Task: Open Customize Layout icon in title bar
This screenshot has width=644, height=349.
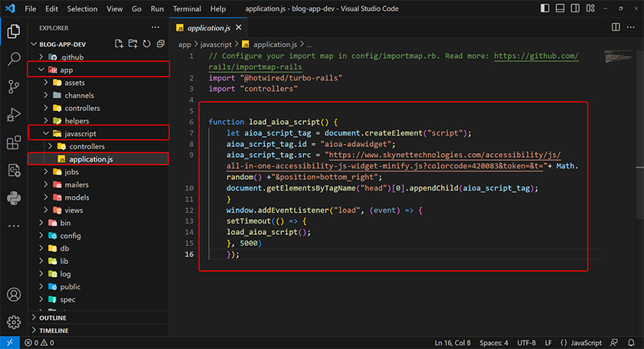Action: pyautogui.click(x=590, y=8)
